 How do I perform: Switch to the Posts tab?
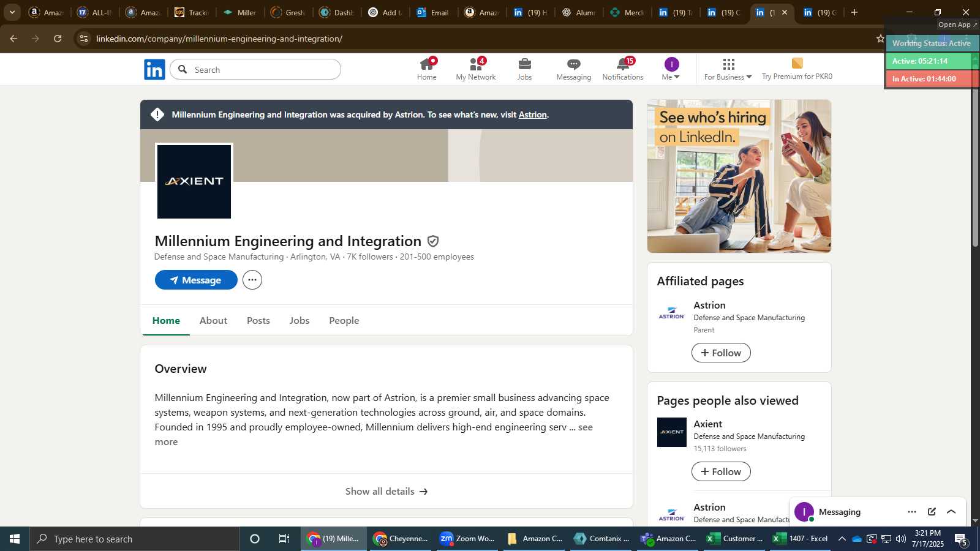[258, 320]
